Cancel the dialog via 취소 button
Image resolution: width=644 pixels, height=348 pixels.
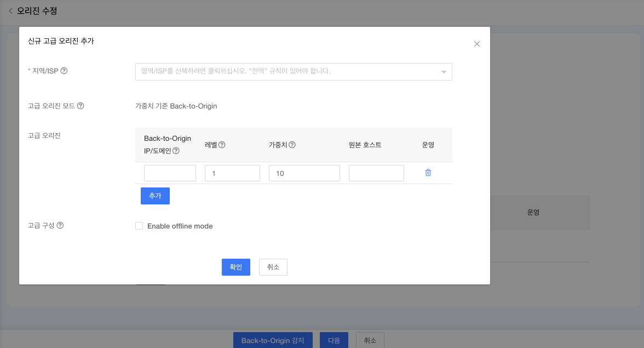273,267
